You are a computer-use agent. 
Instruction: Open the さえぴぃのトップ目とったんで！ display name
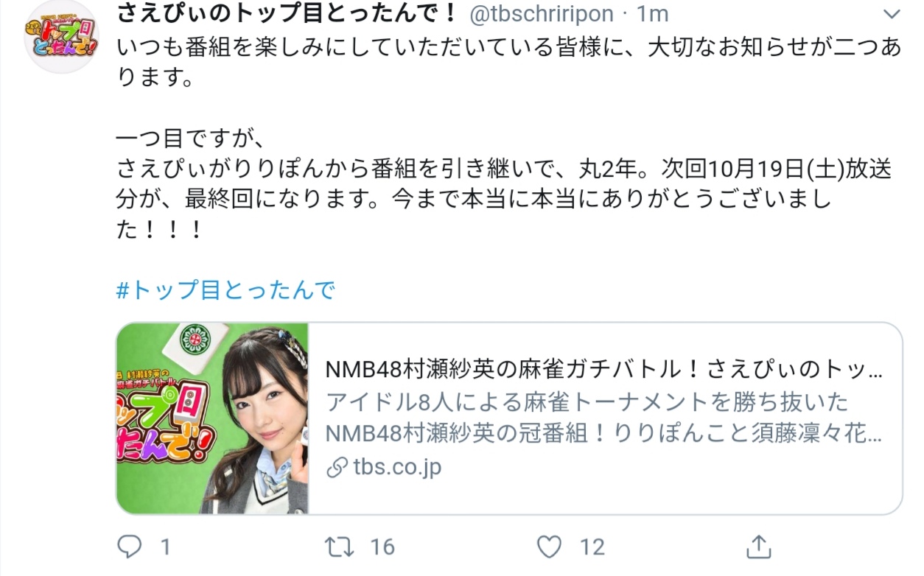pyautogui.click(x=287, y=13)
